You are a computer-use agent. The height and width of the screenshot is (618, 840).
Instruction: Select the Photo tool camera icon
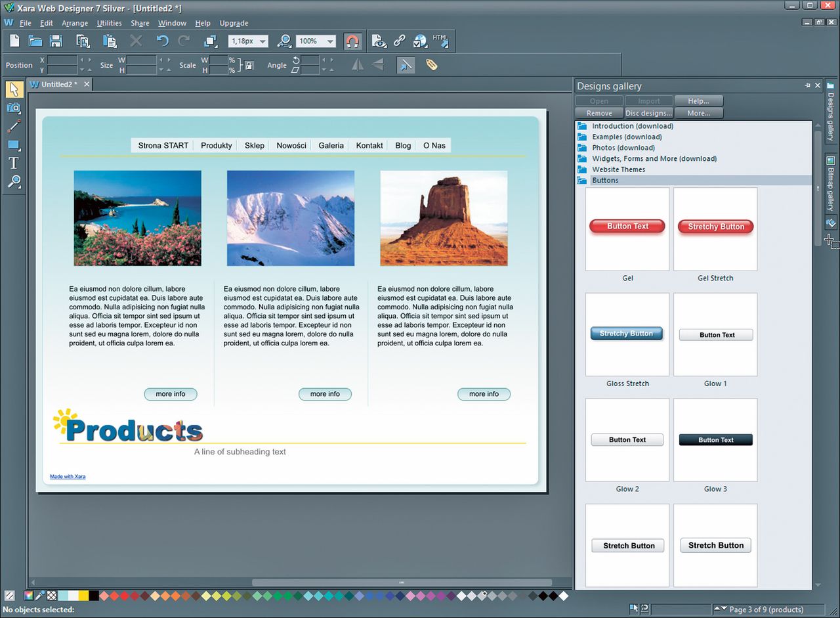13,108
